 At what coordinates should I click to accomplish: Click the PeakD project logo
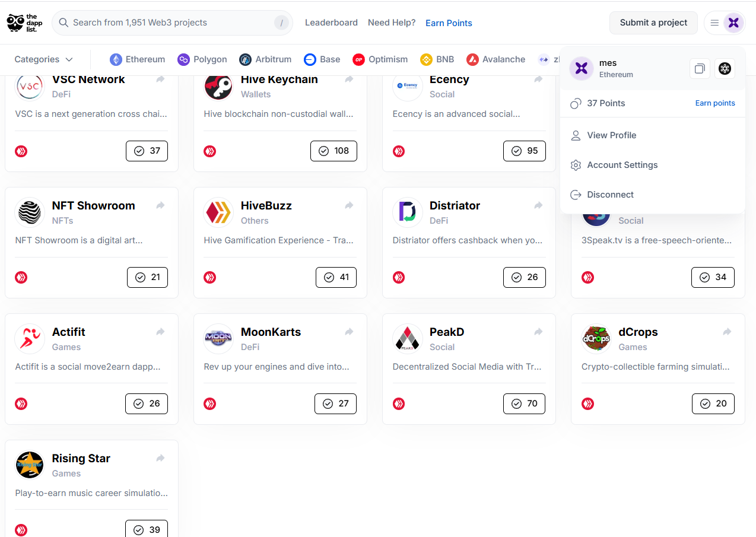pyautogui.click(x=407, y=339)
